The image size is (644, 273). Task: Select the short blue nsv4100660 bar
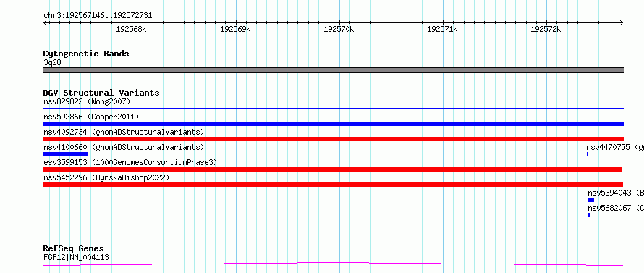(65, 154)
